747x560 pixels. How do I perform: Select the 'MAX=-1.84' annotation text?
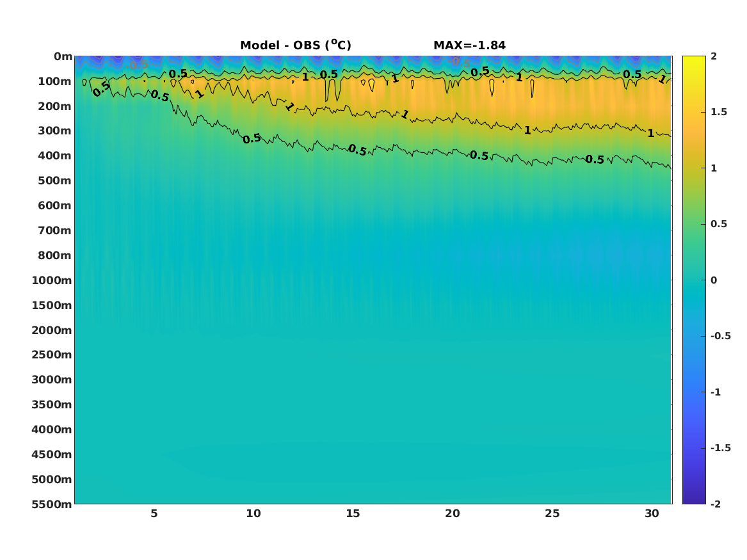469,45
